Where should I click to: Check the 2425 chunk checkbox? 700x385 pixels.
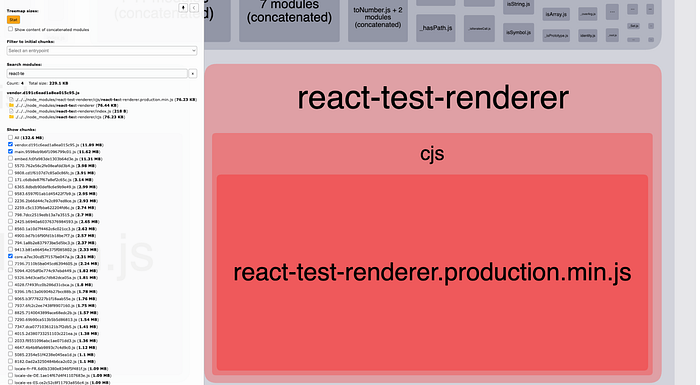pyautogui.click(x=10, y=222)
